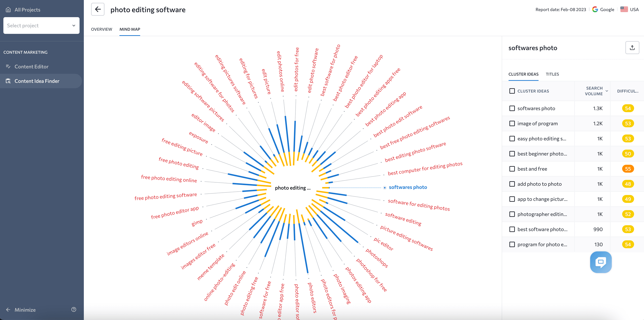This screenshot has height=320, width=644.
Task: Open the USA country selector
Action: (630, 9)
